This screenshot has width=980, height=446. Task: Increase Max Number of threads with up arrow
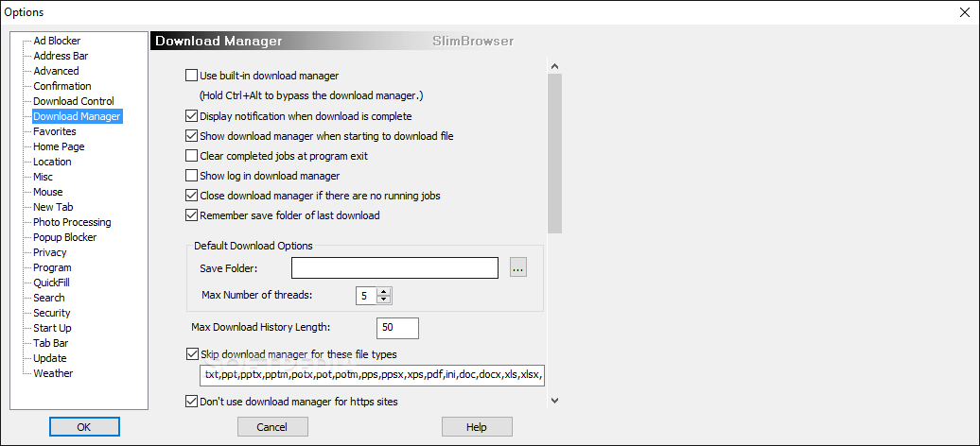click(383, 292)
